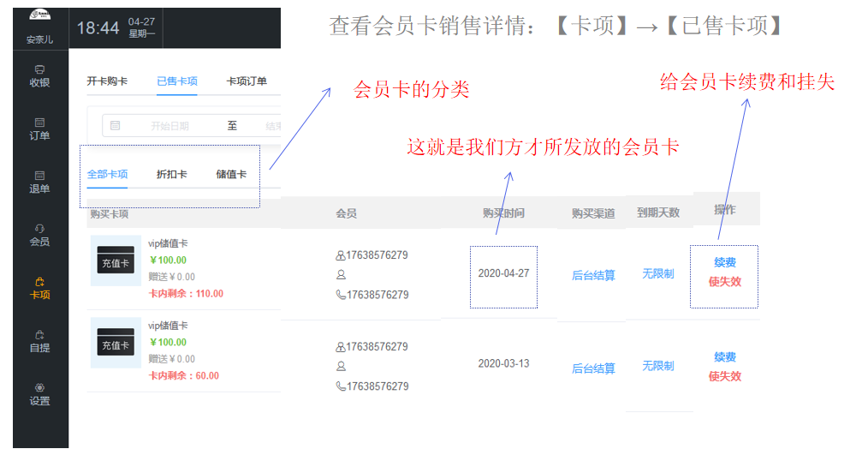Viewport: 868px width, 455px height.
Task: Click 使失效 for the 2020-04-27 card
Action: (x=725, y=282)
